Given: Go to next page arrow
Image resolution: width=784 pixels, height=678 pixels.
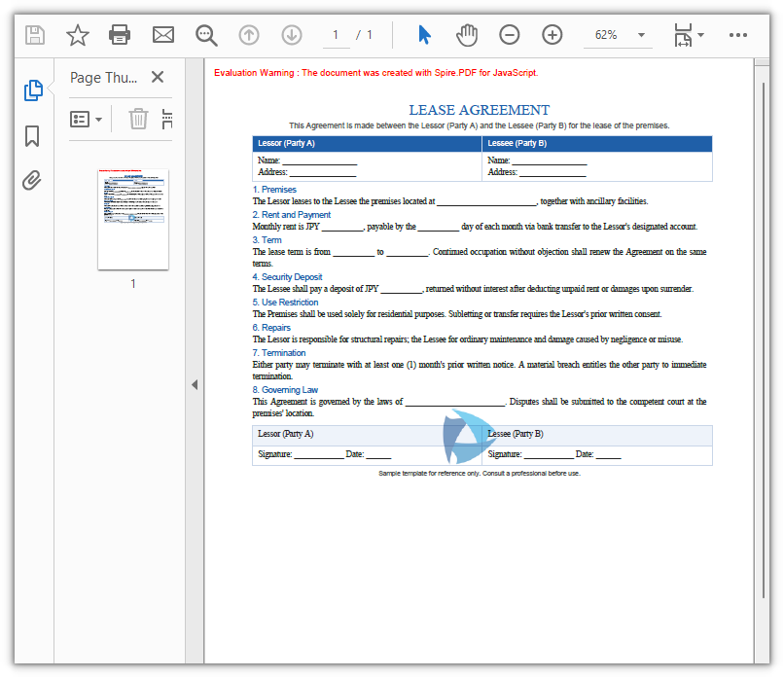Looking at the screenshot, I should [x=292, y=35].
